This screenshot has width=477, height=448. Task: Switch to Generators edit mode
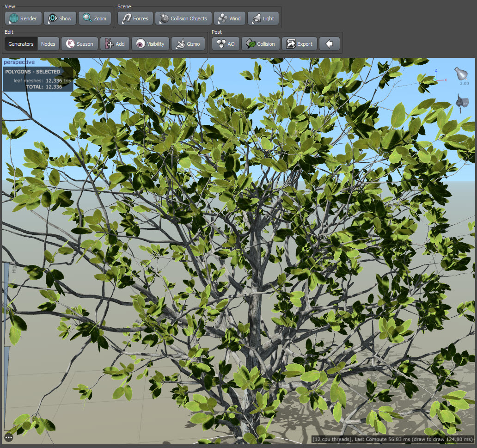[21, 44]
